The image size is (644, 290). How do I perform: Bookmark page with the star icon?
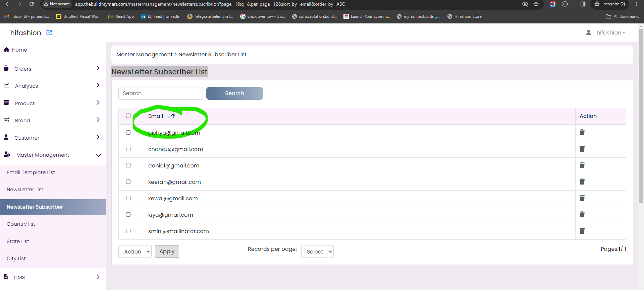click(x=536, y=4)
